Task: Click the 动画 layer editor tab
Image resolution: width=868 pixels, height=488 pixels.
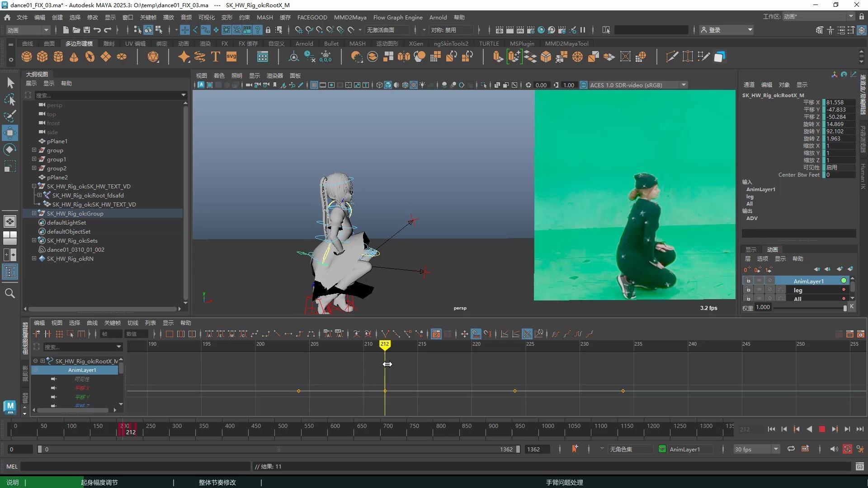Action: point(772,249)
